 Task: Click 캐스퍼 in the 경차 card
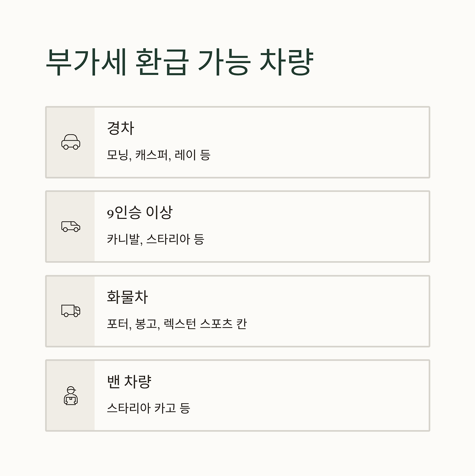(x=153, y=155)
